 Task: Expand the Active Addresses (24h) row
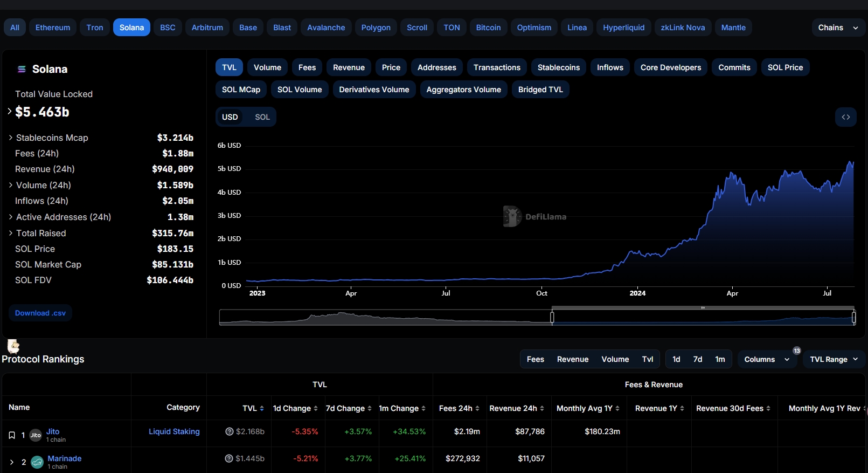point(11,217)
